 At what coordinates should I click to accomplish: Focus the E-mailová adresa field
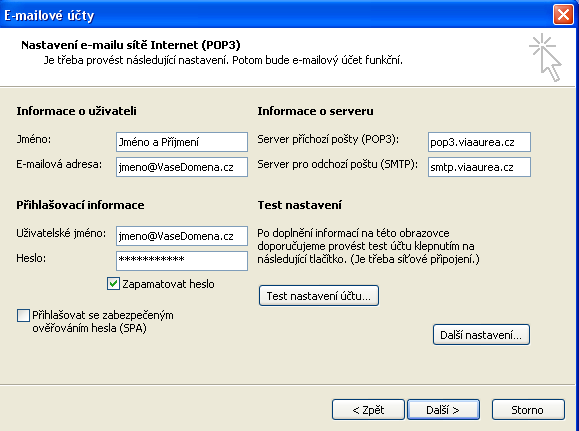click(182, 167)
